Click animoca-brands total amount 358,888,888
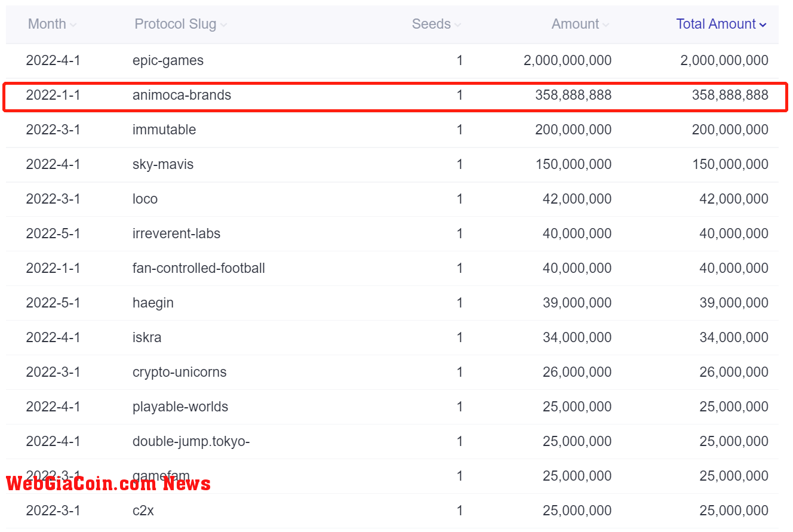This screenshot has width=793, height=532. [x=730, y=95]
